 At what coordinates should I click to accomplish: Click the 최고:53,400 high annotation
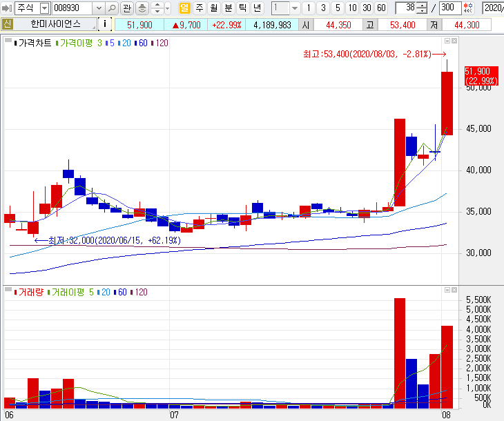pyautogui.click(x=374, y=54)
